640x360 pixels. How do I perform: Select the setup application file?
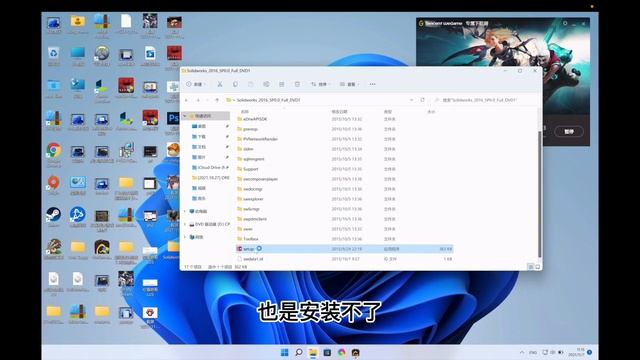[344, 249]
